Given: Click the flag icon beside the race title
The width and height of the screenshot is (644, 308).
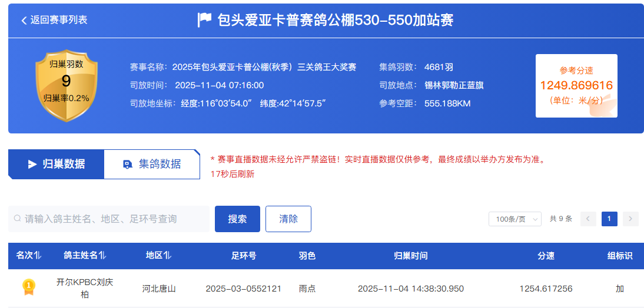Looking at the screenshot, I should point(204,21).
